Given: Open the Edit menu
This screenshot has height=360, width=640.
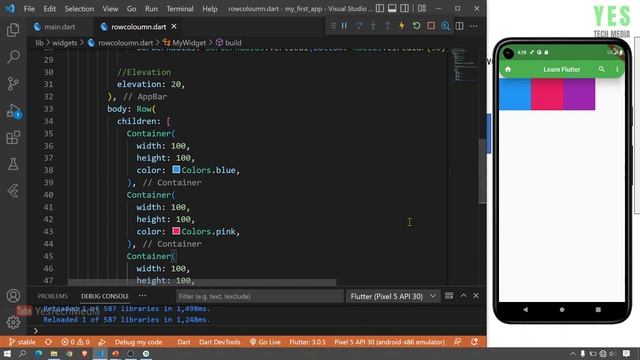Looking at the screenshot, I should tap(49, 9).
